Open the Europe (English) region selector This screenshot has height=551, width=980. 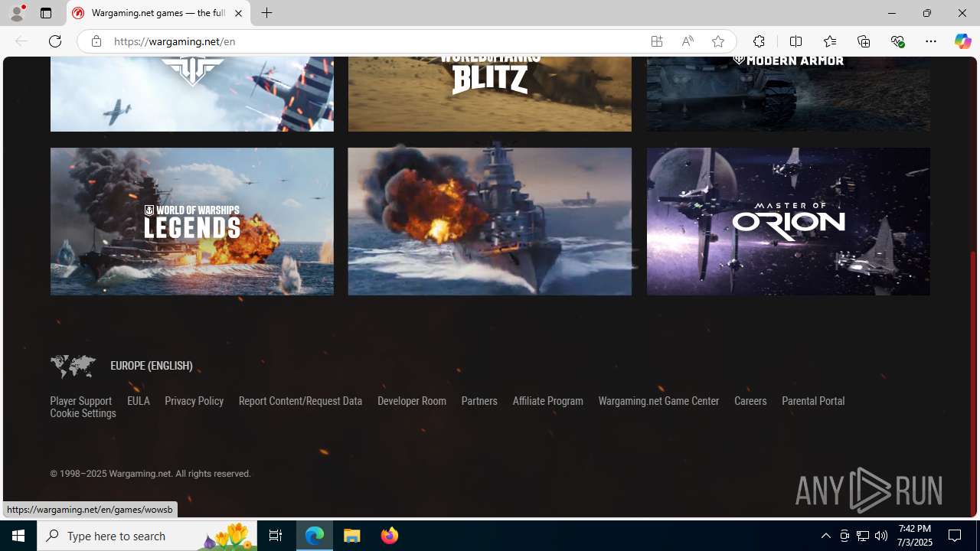pyautogui.click(x=152, y=366)
